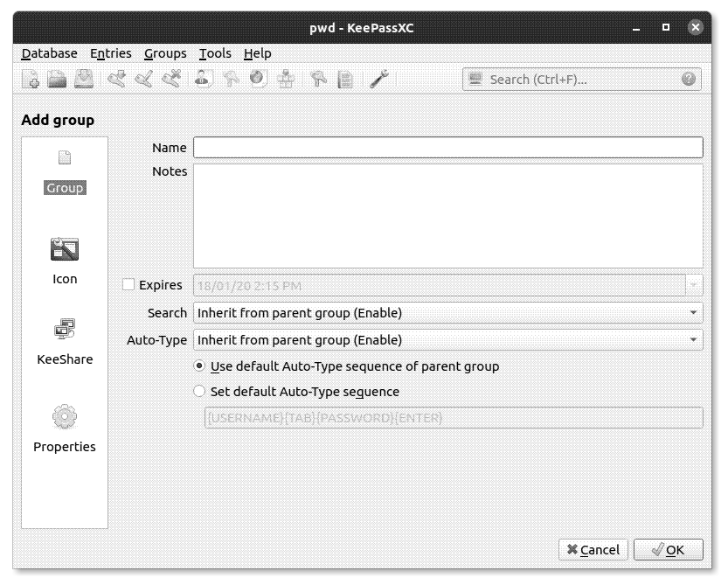Screen dimensions: 728x585
Task: Open the Groups menu
Action: click(x=165, y=53)
